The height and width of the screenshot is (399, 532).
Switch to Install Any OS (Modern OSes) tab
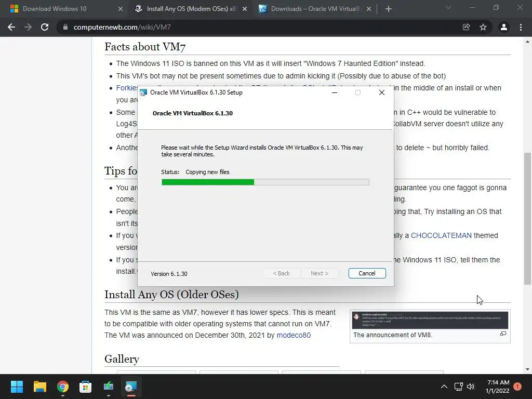coord(191,9)
